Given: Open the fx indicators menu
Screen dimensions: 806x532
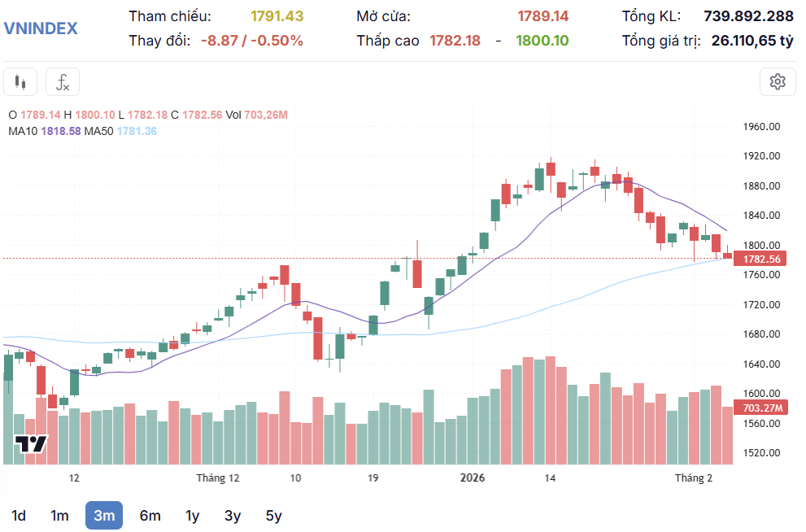Looking at the screenshot, I should pos(62,81).
